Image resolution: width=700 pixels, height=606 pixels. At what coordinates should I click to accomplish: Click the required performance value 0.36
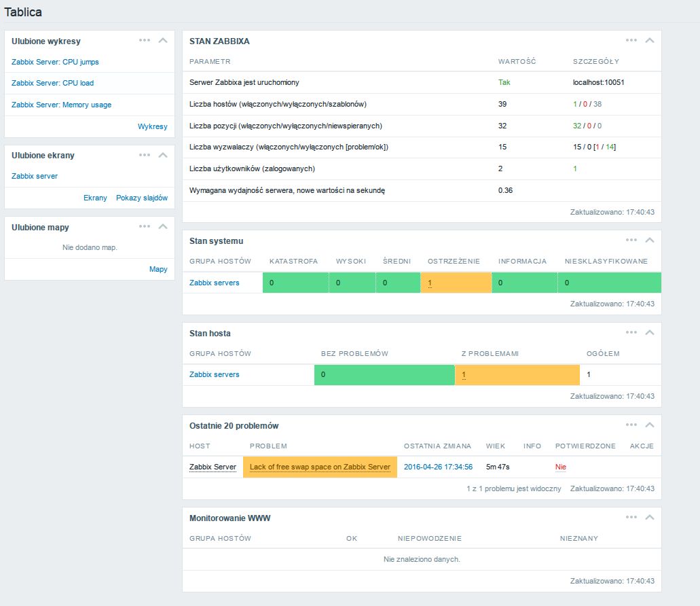tap(505, 191)
